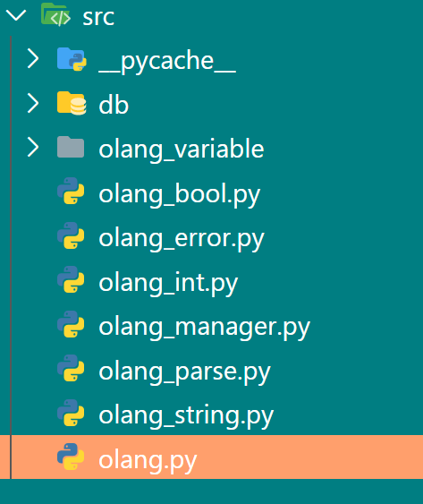423x504 pixels.
Task: Click the yellow db database folder icon
Action: (72, 103)
